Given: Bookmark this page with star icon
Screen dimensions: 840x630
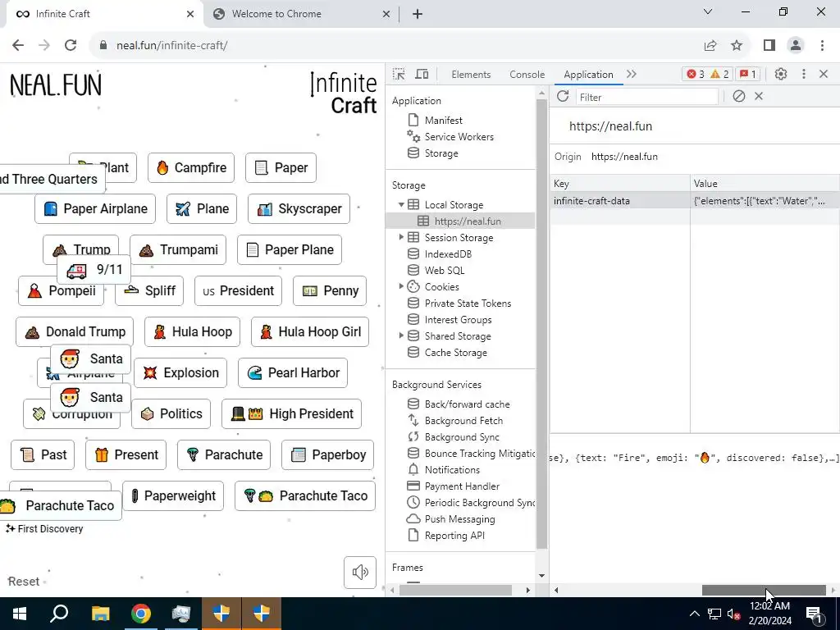Looking at the screenshot, I should click(x=737, y=45).
